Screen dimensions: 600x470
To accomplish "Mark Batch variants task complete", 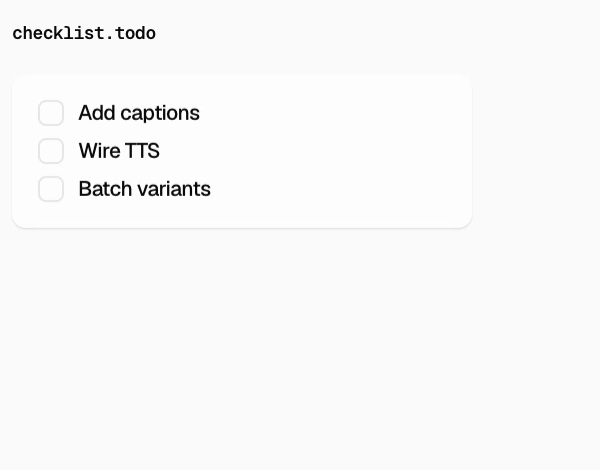I will (x=51, y=189).
